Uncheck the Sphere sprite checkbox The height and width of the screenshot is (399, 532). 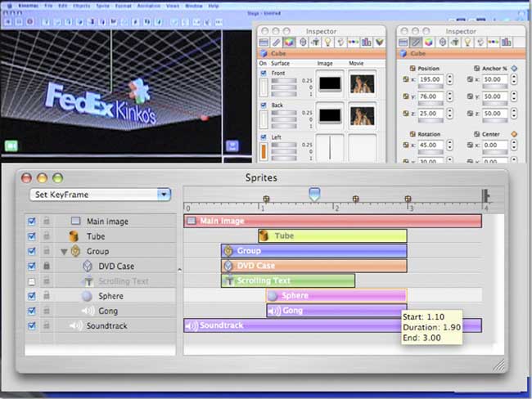(32, 296)
